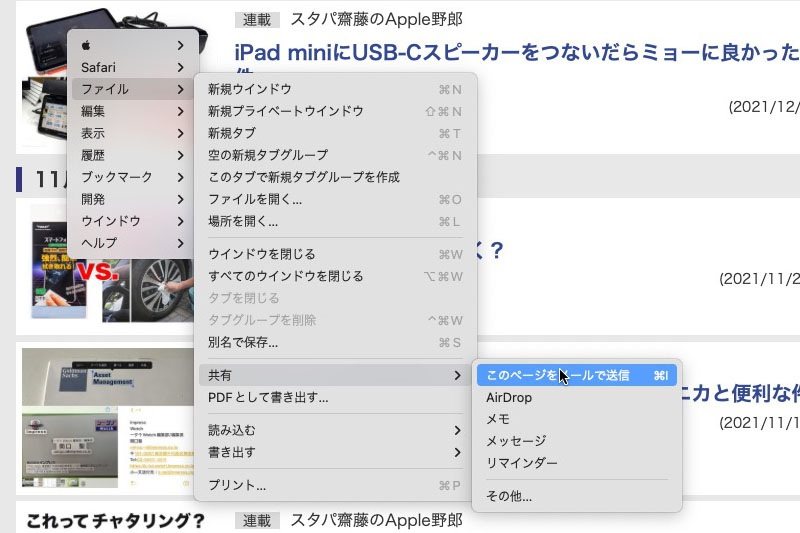This screenshot has height=533, width=800.
Task: Expand the chevron next to 履歴
Action: click(181, 155)
